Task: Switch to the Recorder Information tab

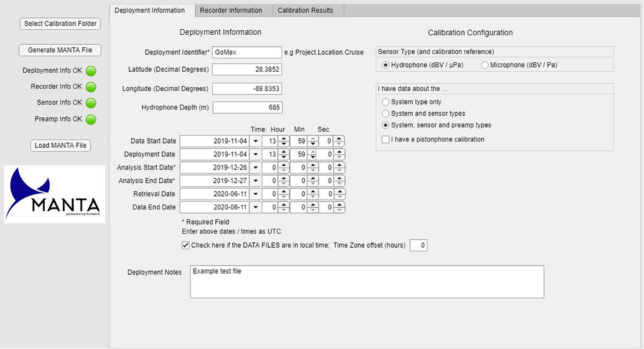Action: (231, 11)
